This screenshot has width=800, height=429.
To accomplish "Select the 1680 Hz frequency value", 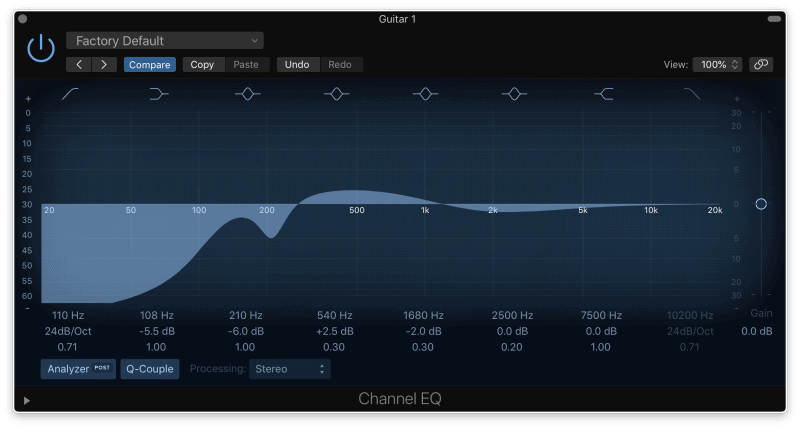I will (x=423, y=315).
